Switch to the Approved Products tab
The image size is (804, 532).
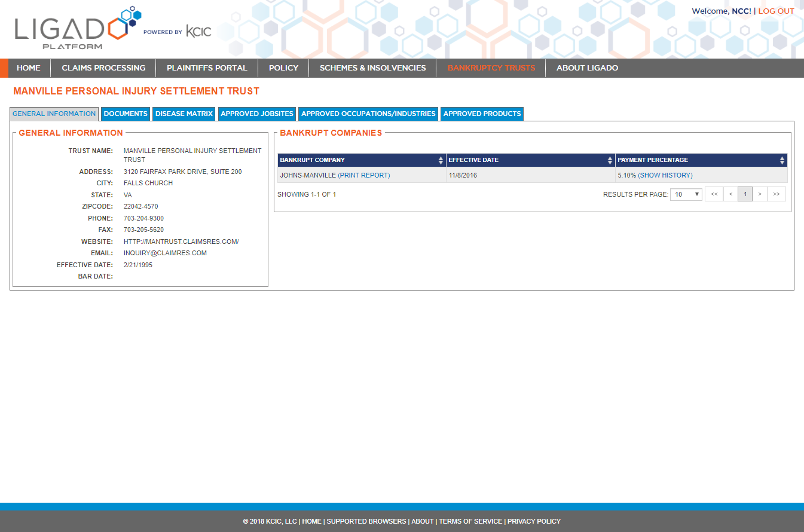482,114
